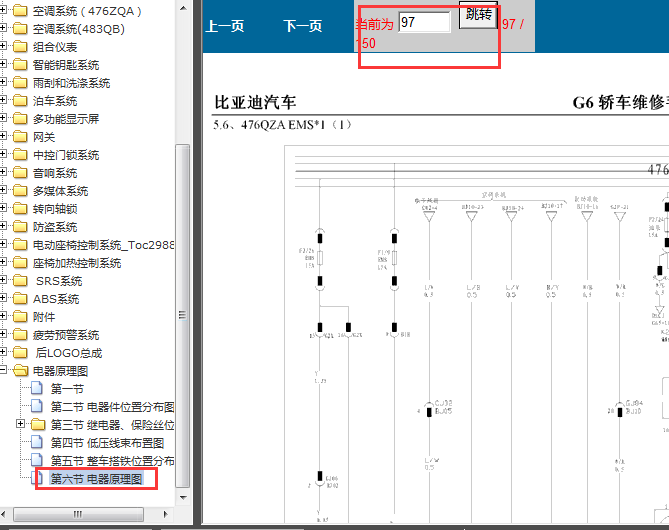Click the tree panel scroll-down arrow

point(183,497)
